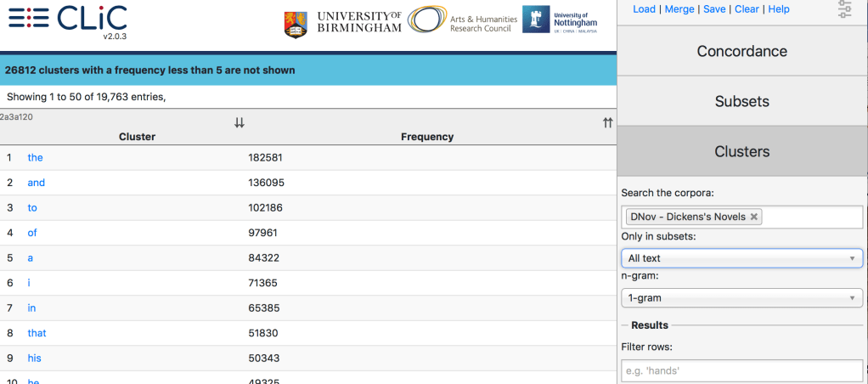Remove DNov - Dickens's Novels corpus tag
This screenshot has height=384, width=868.
pyautogui.click(x=753, y=217)
